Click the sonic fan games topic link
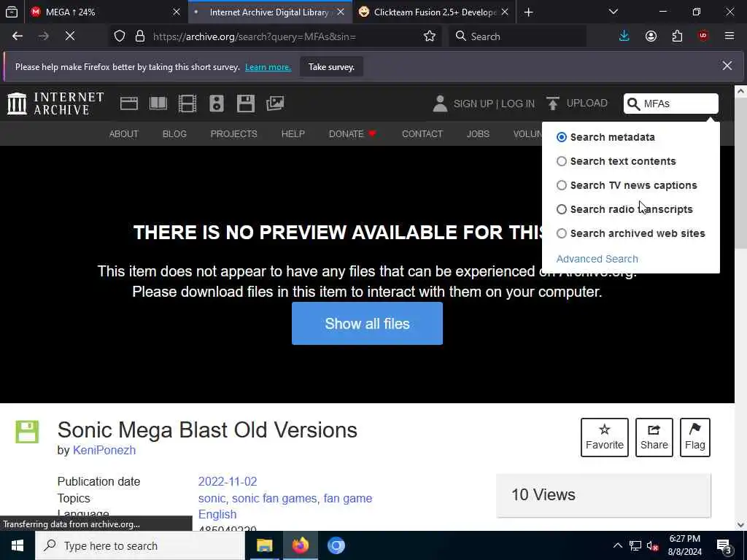 tap(274, 498)
